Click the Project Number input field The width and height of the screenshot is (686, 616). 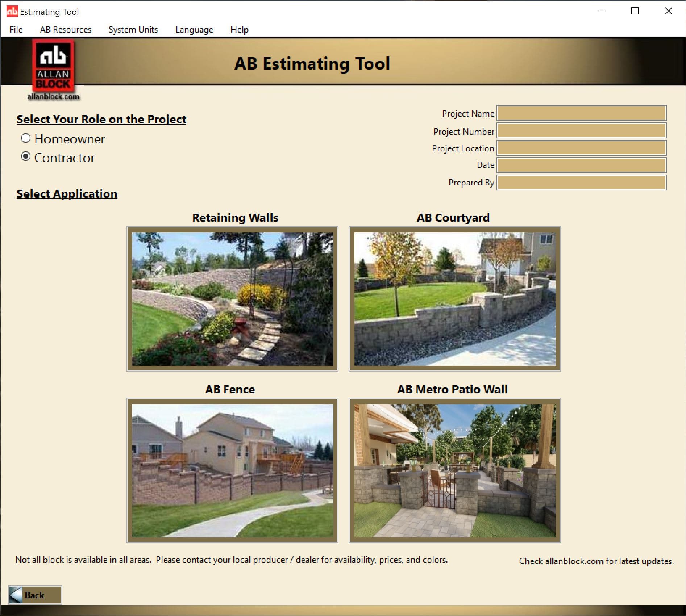(581, 131)
